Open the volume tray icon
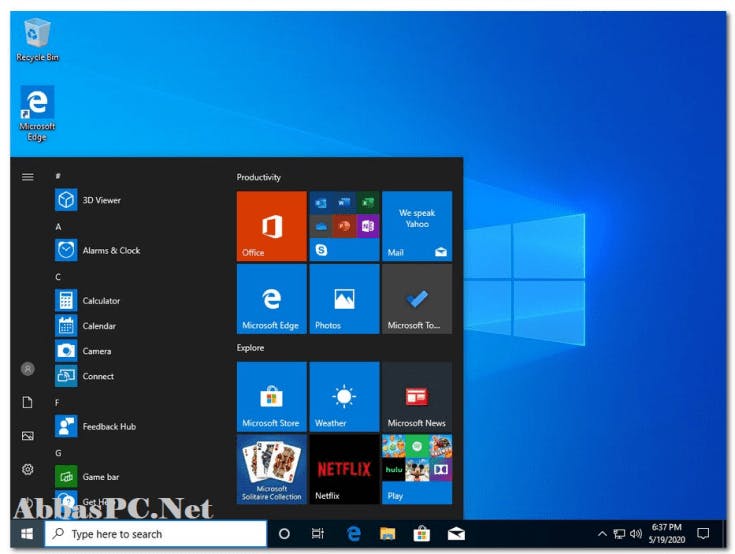 pos(636,533)
